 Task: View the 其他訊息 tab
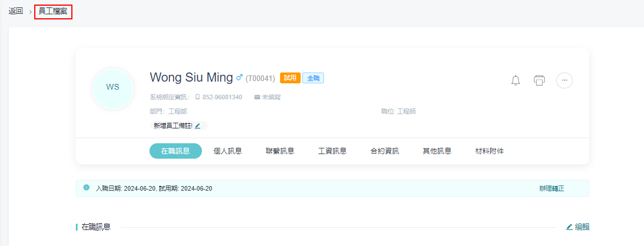pyautogui.click(x=437, y=151)
